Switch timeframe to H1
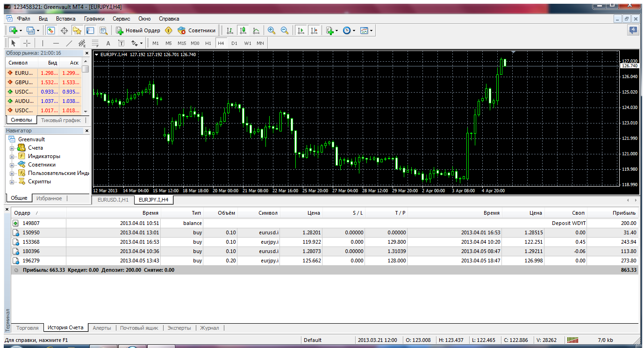 coord(208,43)
